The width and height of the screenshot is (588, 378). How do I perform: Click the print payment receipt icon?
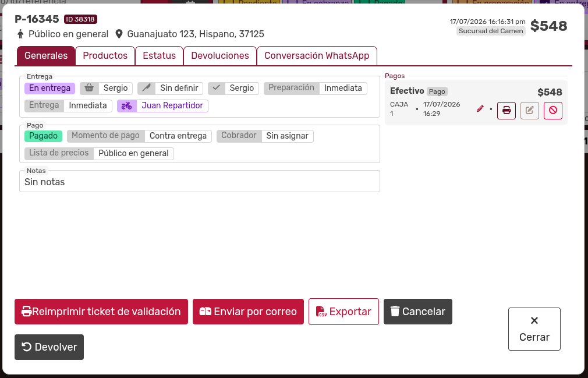coord(506,110)
